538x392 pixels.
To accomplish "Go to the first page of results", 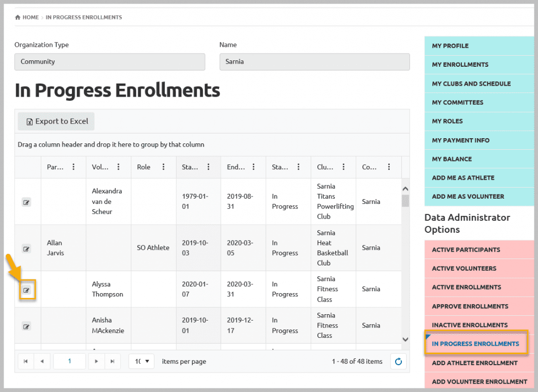I will (26, 362).
